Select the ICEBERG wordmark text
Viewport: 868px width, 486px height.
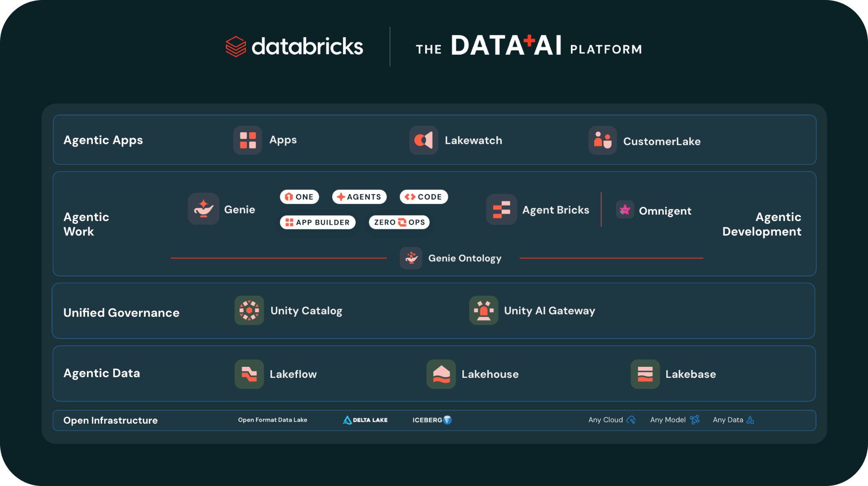point(427,420)
